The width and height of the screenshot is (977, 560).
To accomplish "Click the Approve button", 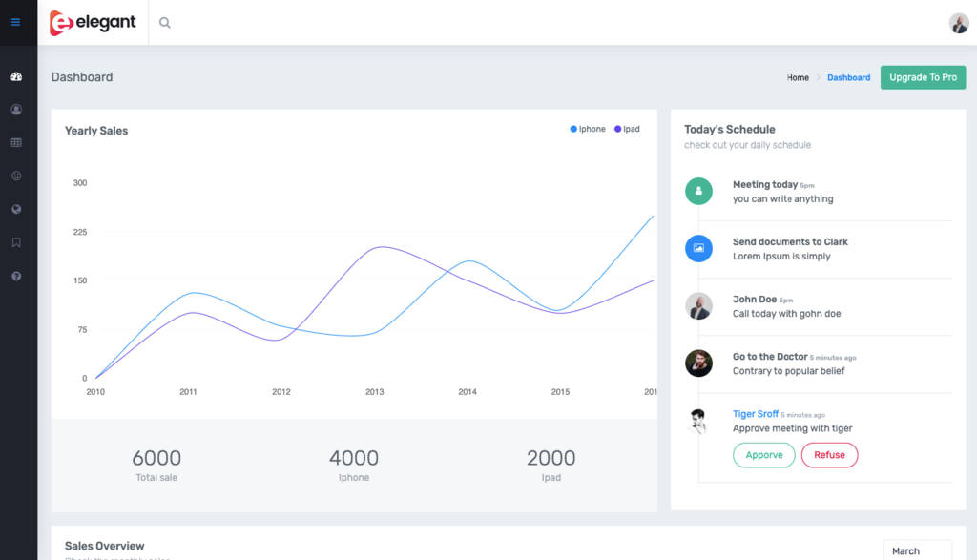I will [x=764, y=455].
